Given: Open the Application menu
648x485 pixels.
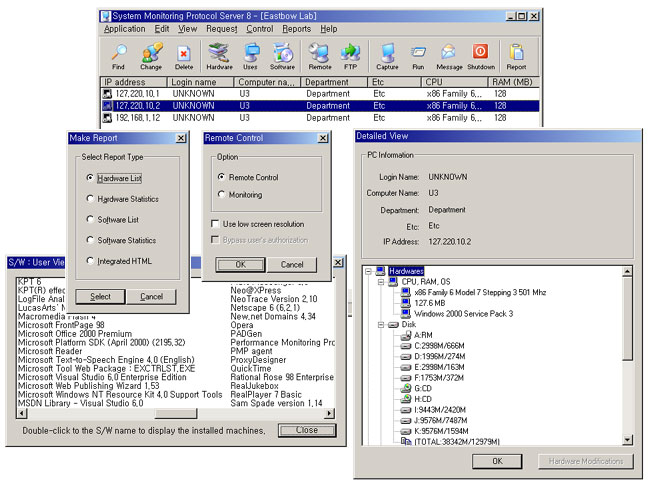Looking at the screenshot, I should pyautogui.click(x=124, y=29).
